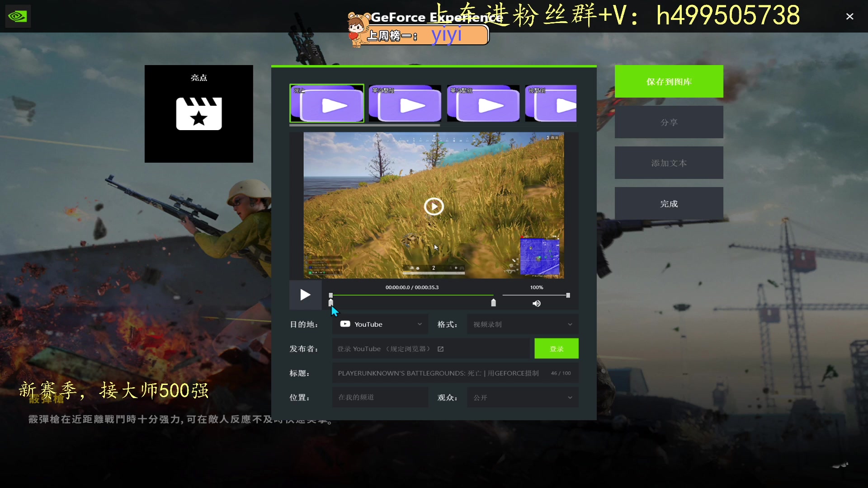Click the trim end handle on timeline

click(x=493, y=303)
